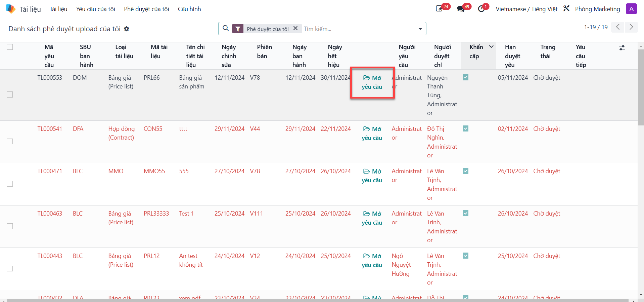Click 'Mở yêu cầu' for TL000471
The image size is (644, 302).
coord(372,176)
